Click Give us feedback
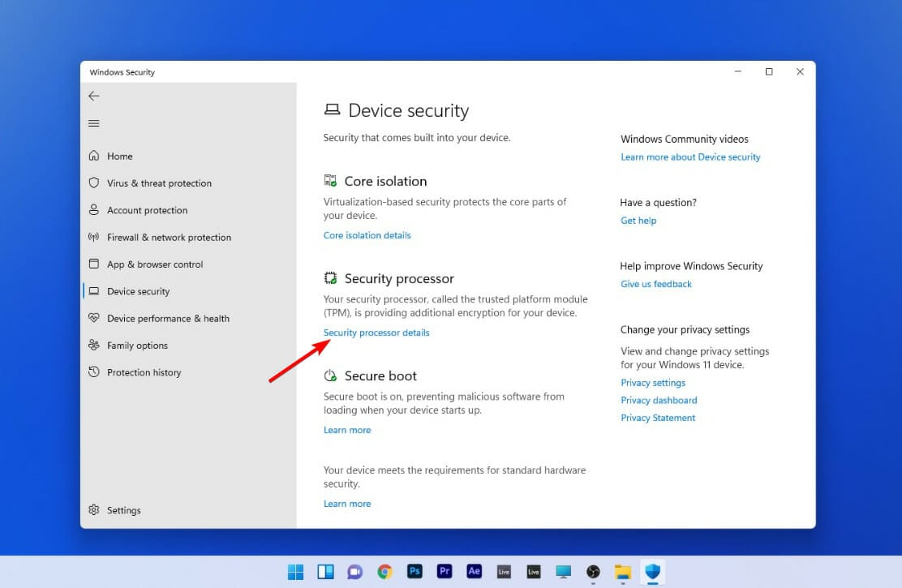The height and width of the screenshot is (588, 902). coord(658,284)
